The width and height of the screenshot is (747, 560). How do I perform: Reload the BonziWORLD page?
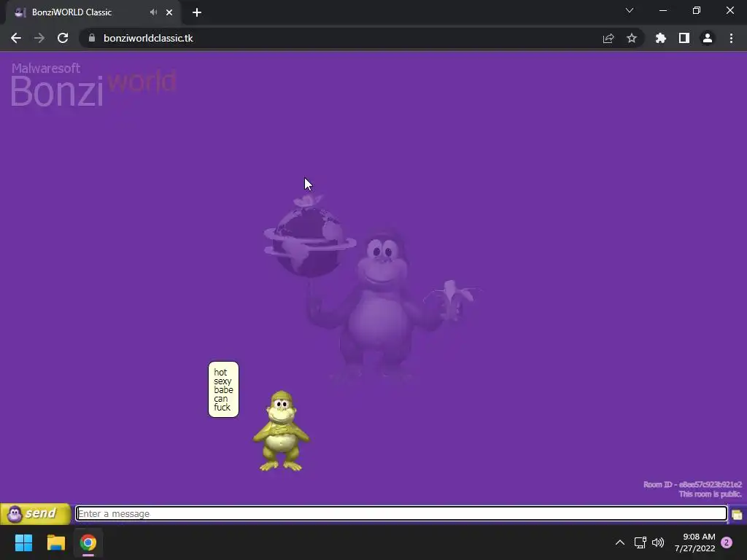[63, 38]
